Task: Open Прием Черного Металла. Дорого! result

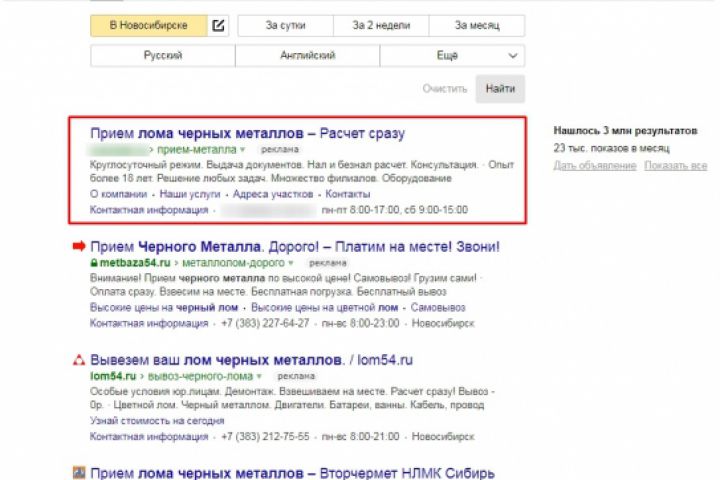Action: [x=295, y=247]
